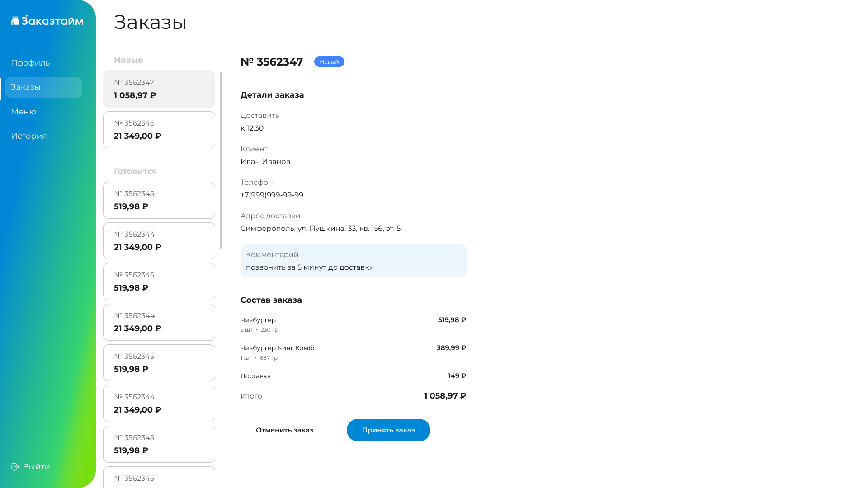Click the 1 шт • 687 гр quantity line
The image size is (868, 488).
(x=259, y=358)
